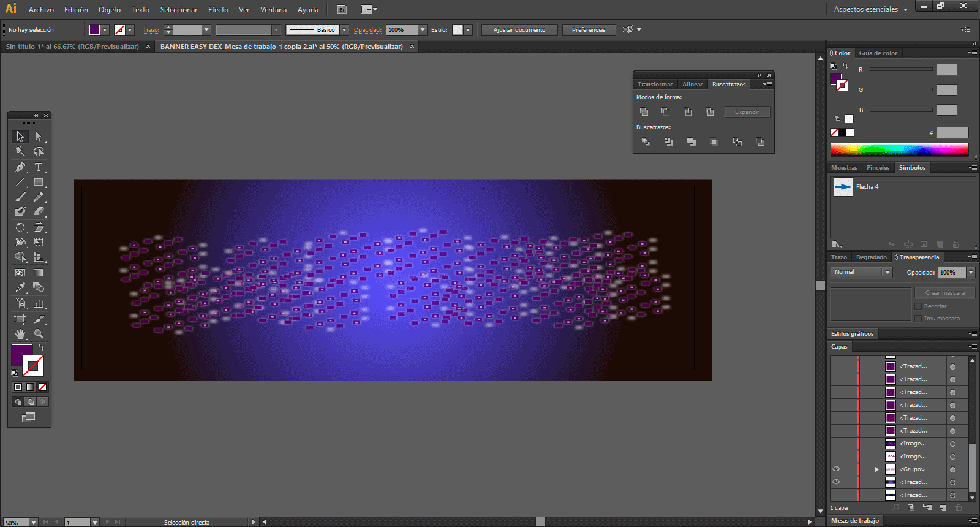Screen dimensions: 980x527
Task: Set fill mode to Gradient in toolbox
Action: tap(31, 387)
